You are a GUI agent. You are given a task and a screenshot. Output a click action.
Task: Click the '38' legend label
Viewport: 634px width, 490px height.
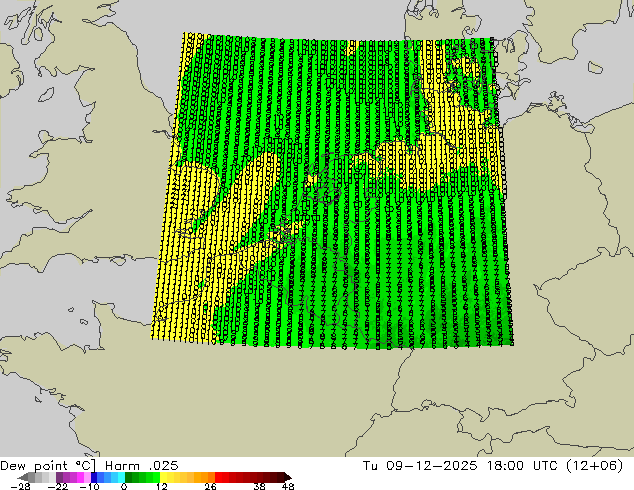259,487
